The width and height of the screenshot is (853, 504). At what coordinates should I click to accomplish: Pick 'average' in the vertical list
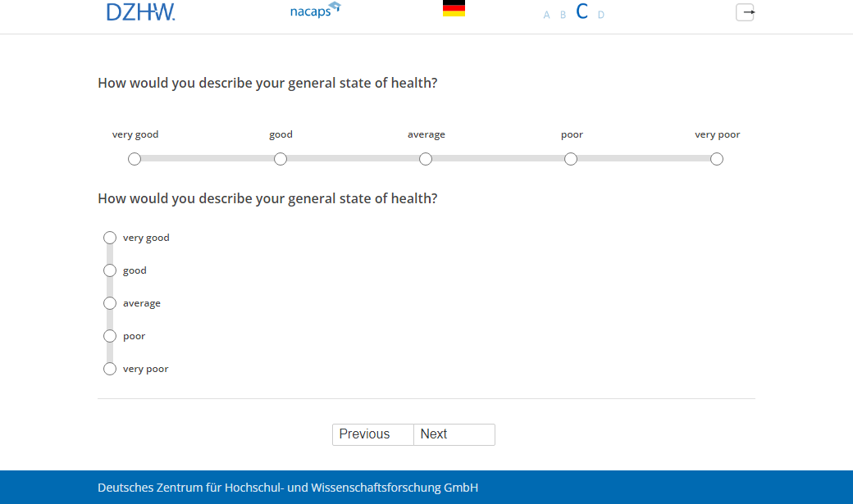[110, 303]
